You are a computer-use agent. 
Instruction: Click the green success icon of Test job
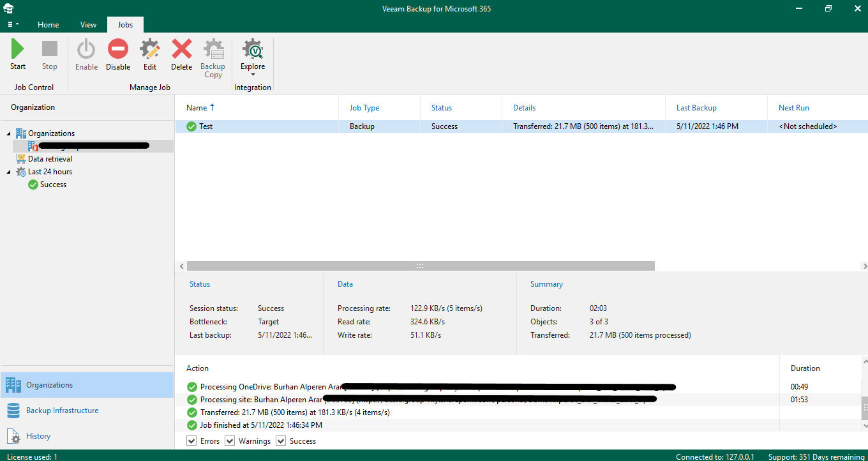click(191, 126)
